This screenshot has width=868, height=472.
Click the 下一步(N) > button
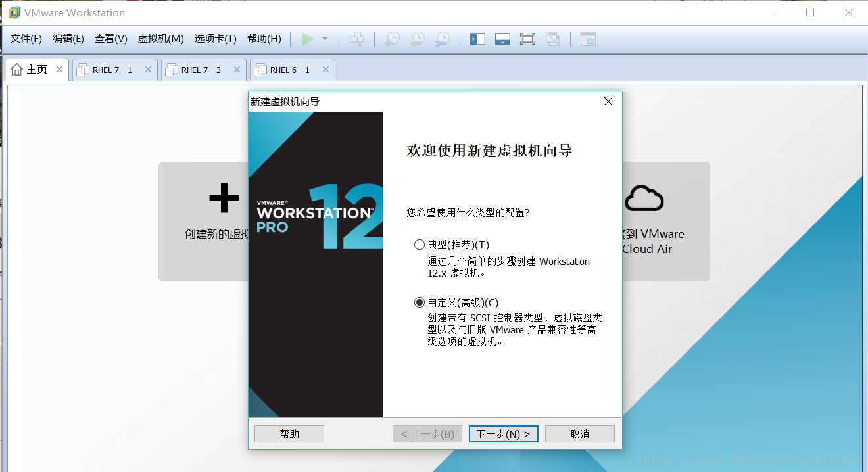504,434
